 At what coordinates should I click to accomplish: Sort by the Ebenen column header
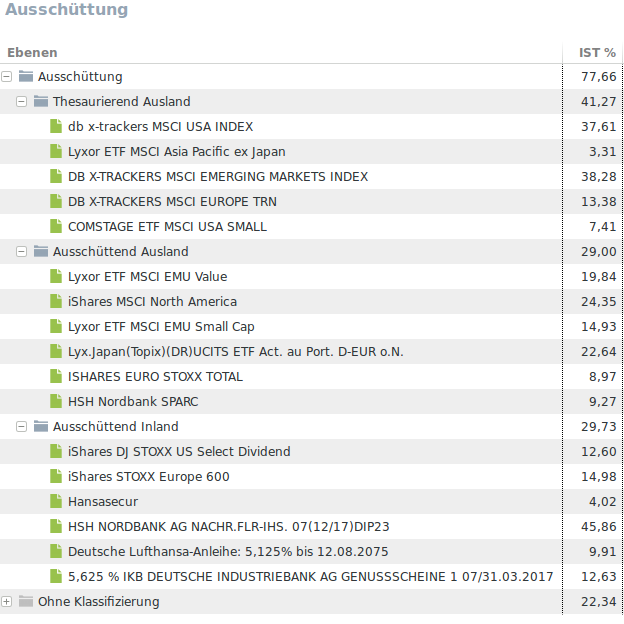[x=32, y=53]
